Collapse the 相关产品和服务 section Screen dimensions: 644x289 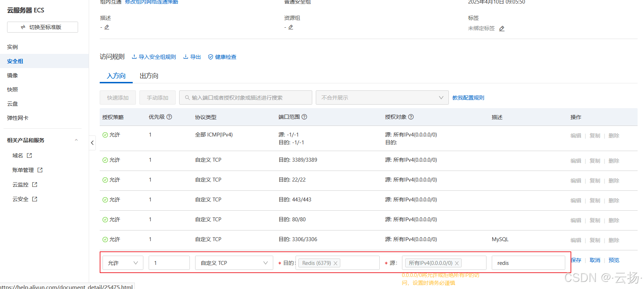[76, 140]
